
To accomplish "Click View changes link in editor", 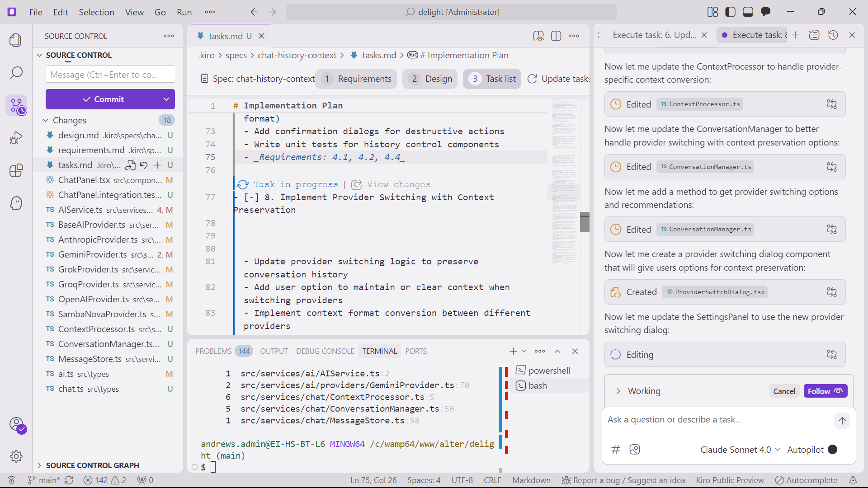I will coord(398,184).
